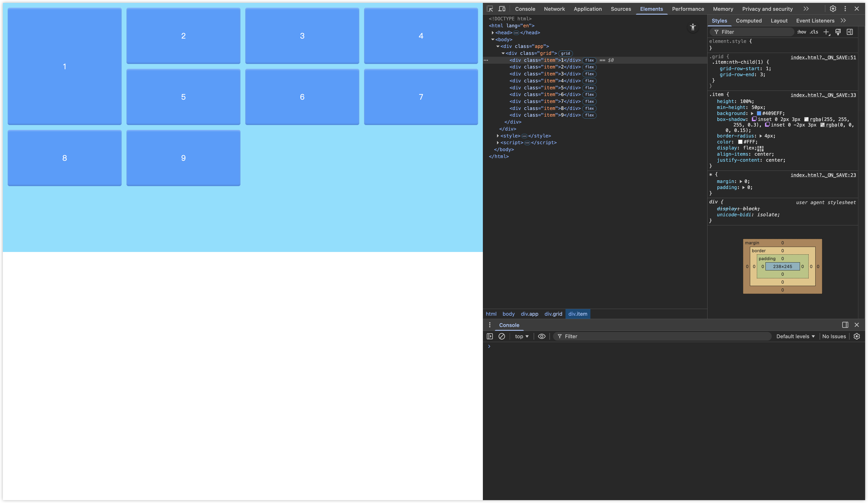The width and height of the screenshot is (868, 503).
Task: Toggle the .cls element classes panel
Action: tap(814, 32)
